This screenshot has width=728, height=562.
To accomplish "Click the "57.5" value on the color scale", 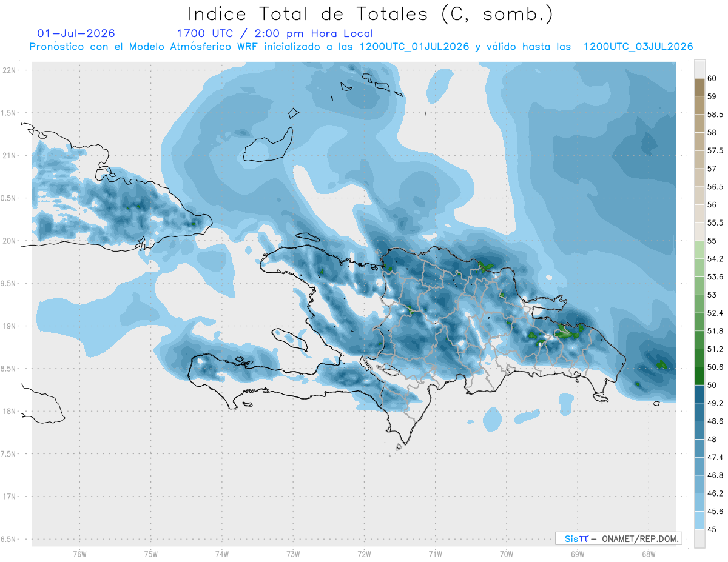I will click(715, 150).
